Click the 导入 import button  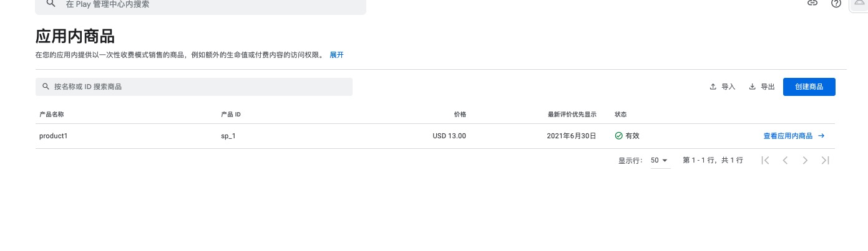(x=723, y=87)
